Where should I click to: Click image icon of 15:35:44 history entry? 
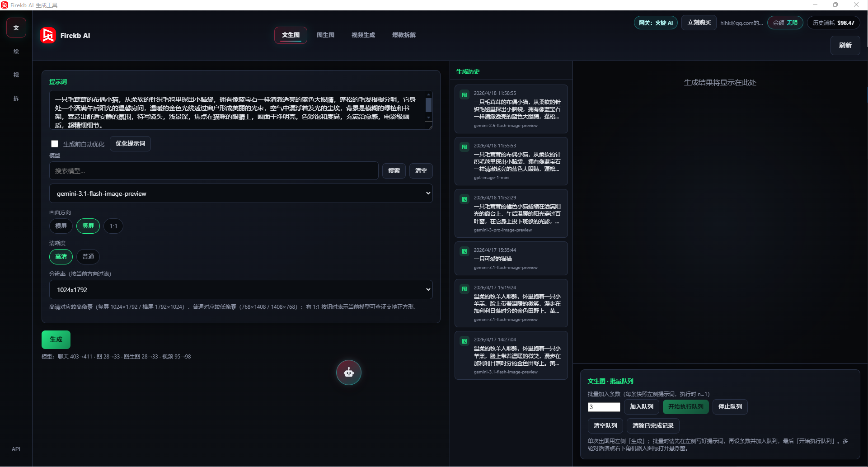pos(464,252)
